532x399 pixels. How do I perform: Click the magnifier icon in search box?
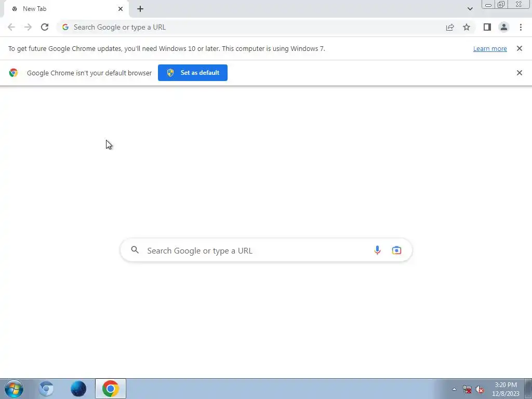click(x=135, y=250)
